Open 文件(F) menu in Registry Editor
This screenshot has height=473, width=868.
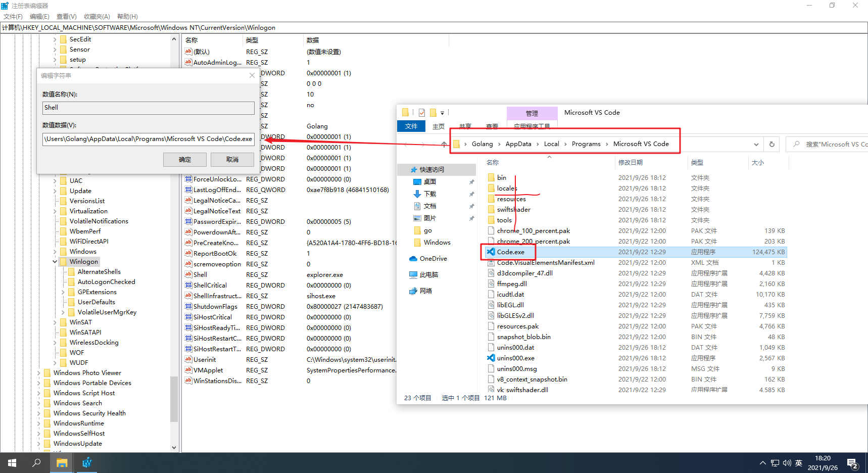click(13, 16)
